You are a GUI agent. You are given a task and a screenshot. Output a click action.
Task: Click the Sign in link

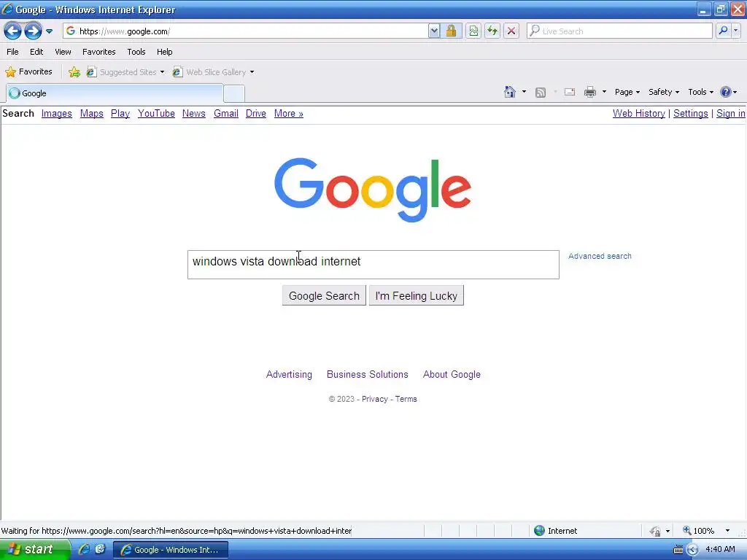[731, 113]
